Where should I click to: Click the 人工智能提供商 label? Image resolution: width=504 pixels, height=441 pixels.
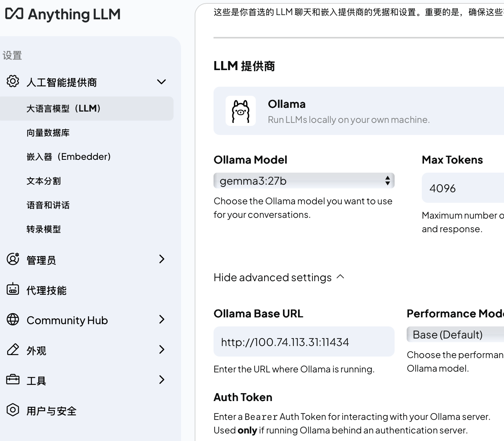coord(61,82)
